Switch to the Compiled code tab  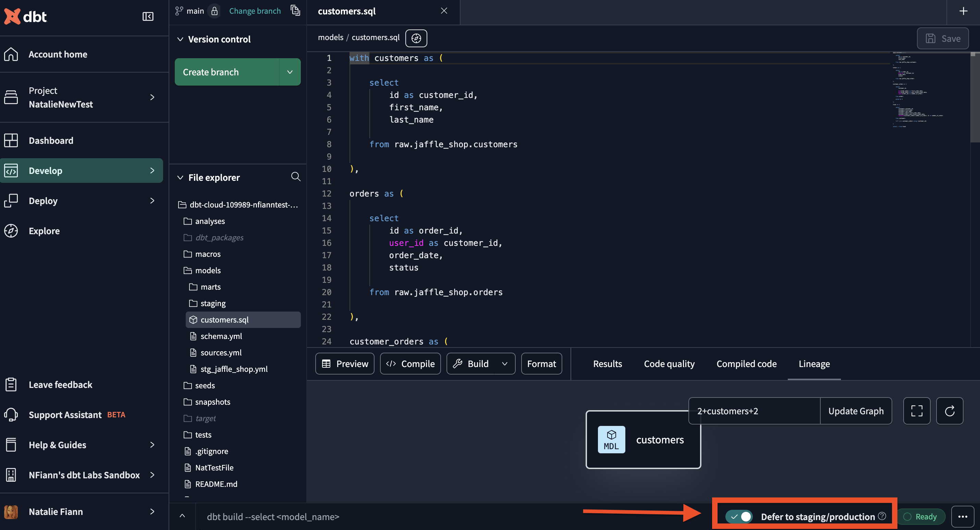click(x=746, y=364)
